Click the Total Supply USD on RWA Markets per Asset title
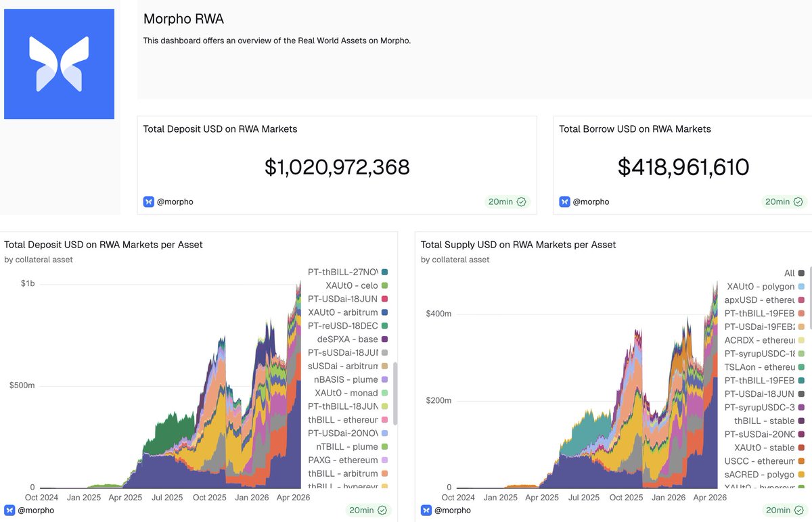 click(x=518, y=245)
